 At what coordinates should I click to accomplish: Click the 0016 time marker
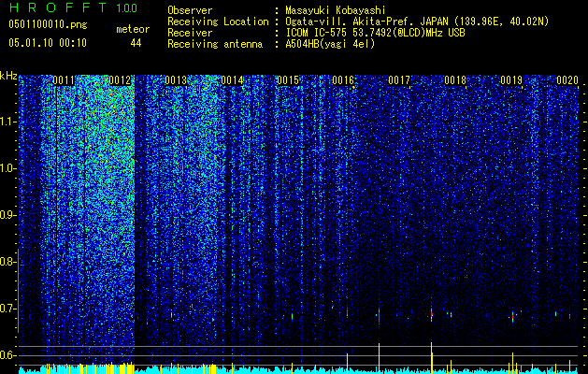[343, 80]
